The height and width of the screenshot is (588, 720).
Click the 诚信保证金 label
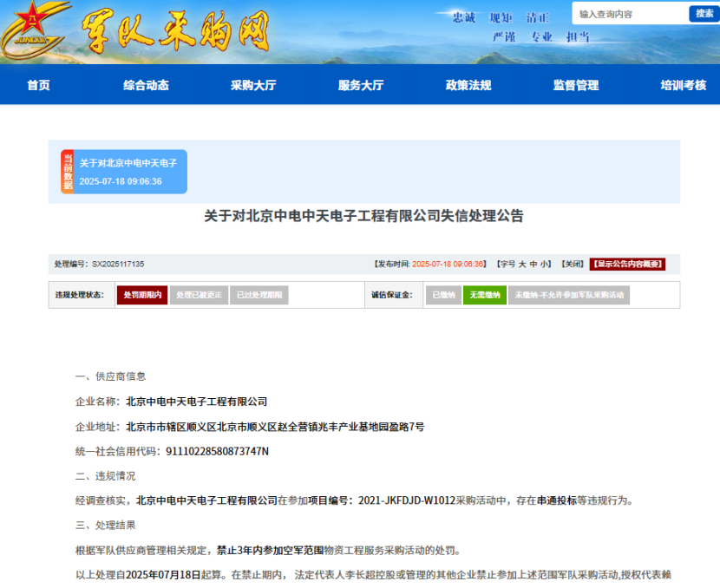click(x=392, y=295)
